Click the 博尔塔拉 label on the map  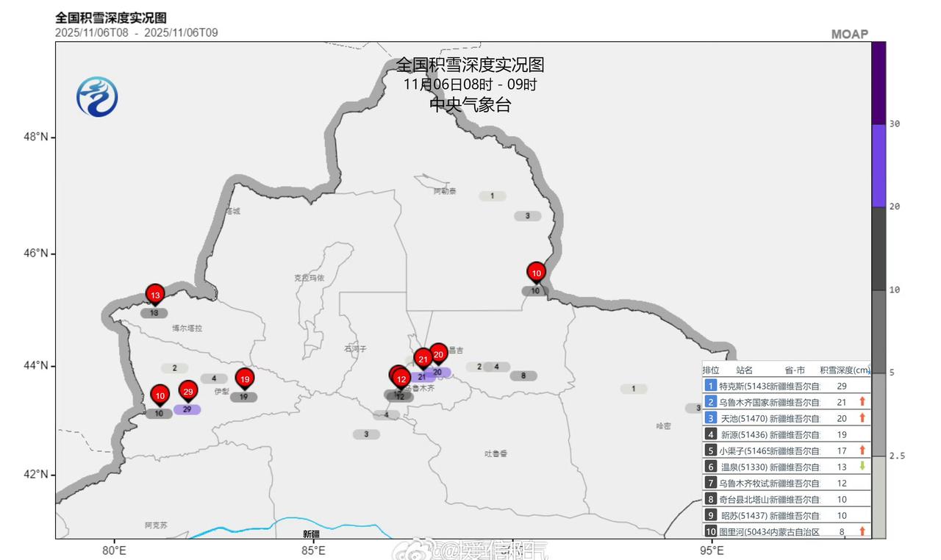pos(187,328)
